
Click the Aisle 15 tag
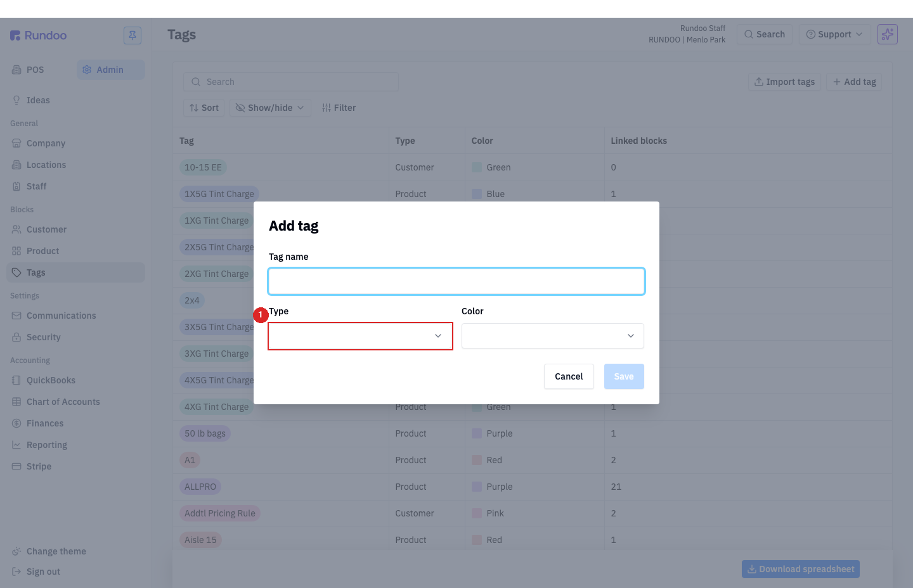point(200,540)
